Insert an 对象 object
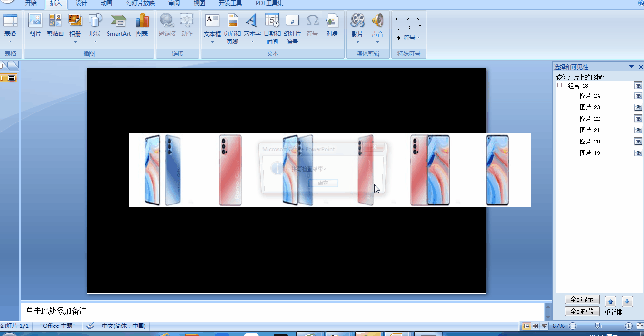Viewport: 644px width, 336px height. pos(332,25)
